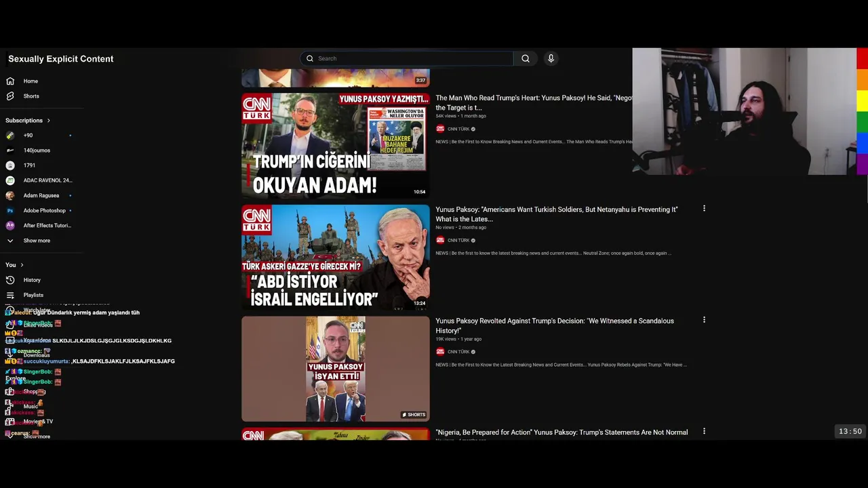Open Subscriptions header link
The height and width of the screenshot is (488, 868).
(24, 121)
